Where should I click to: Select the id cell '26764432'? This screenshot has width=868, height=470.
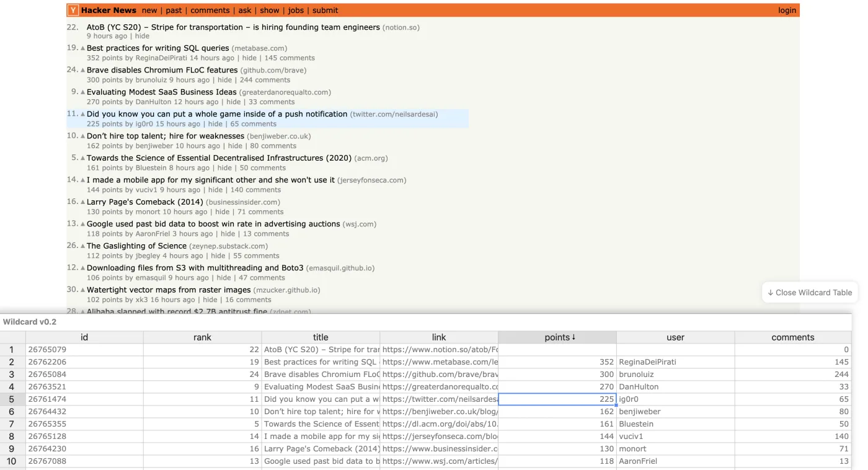[84, 412]
